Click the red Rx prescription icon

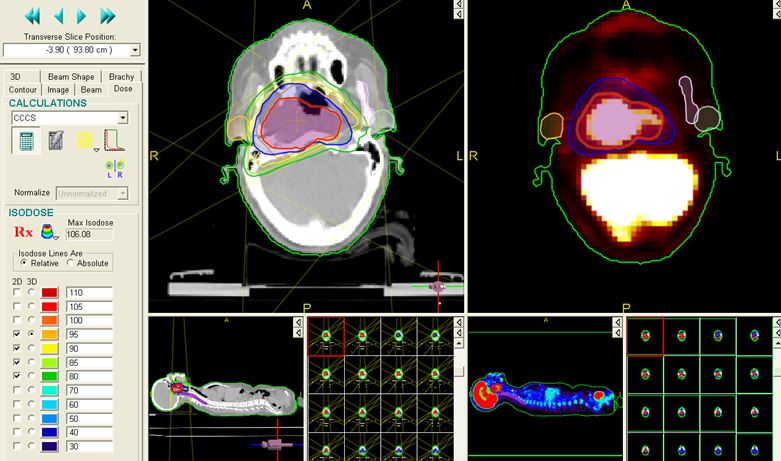23,231
